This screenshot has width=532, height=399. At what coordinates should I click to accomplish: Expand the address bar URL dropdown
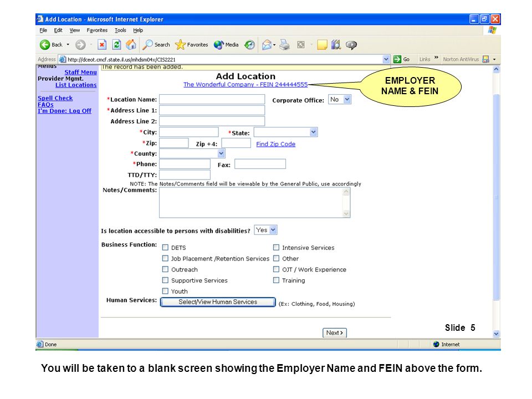click(x=386, y=59)
